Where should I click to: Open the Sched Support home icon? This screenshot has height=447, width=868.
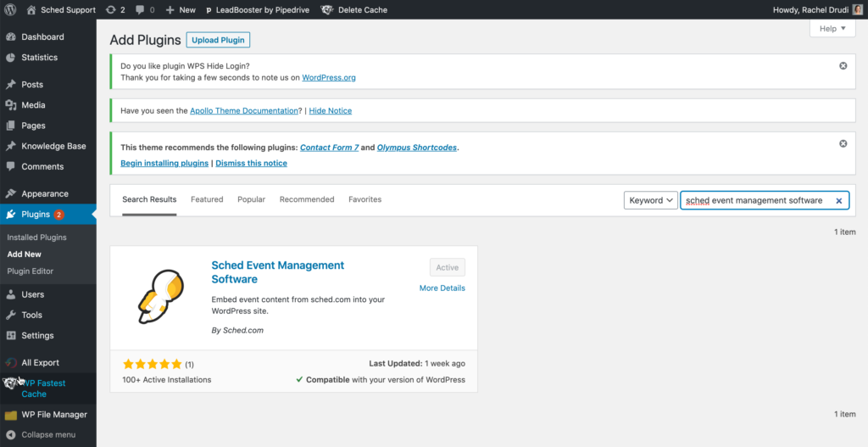[31, 9]
